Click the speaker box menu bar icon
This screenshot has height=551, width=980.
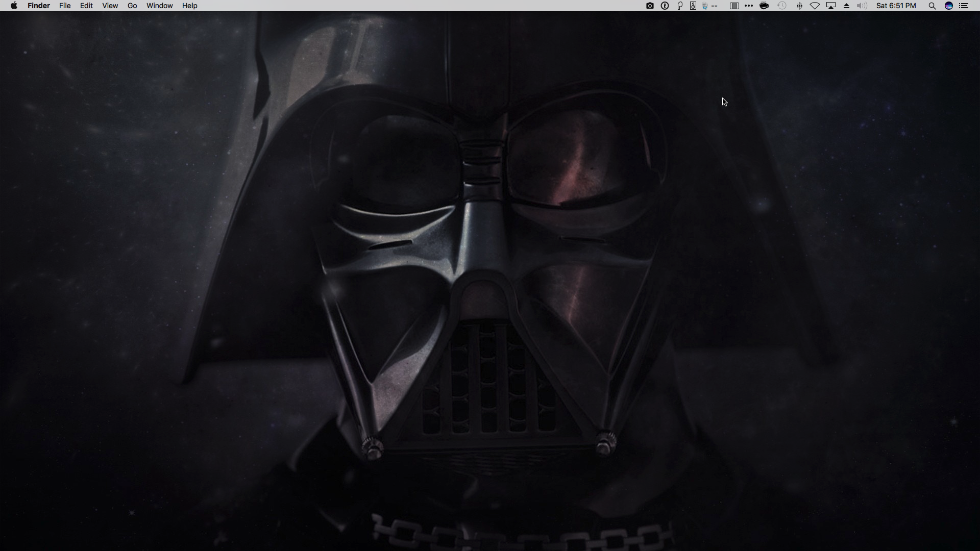pyautogui.click(x=693, y=6)
